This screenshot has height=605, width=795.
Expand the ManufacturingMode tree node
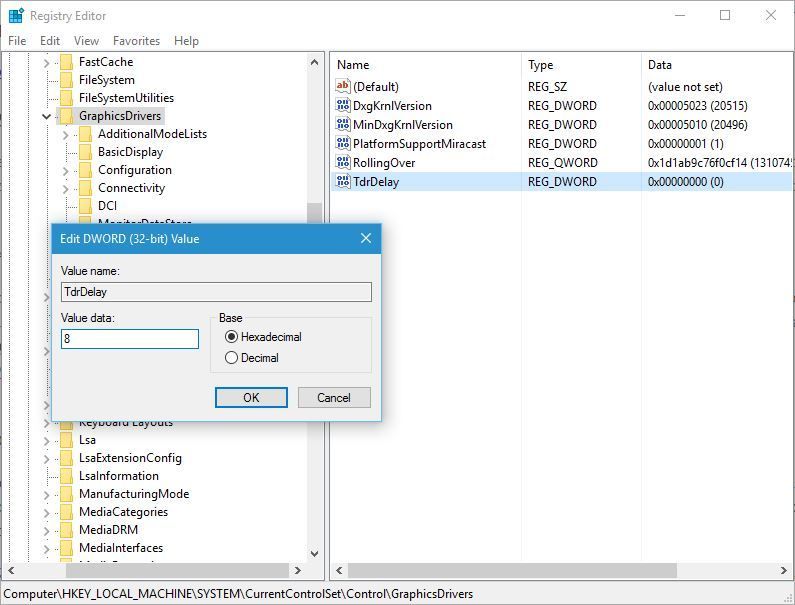(47, 495)
